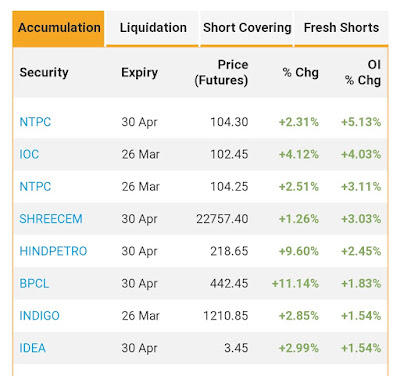Open the IOC security link
400x376 pixels.
point(29,154)
